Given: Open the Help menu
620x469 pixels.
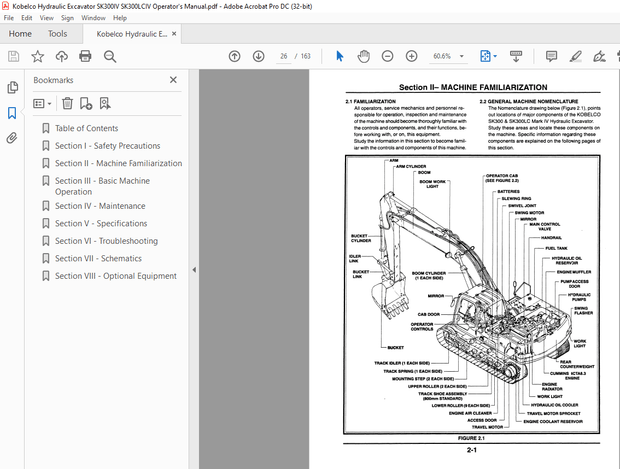Looking at the screenshot, I should point(120,18).
